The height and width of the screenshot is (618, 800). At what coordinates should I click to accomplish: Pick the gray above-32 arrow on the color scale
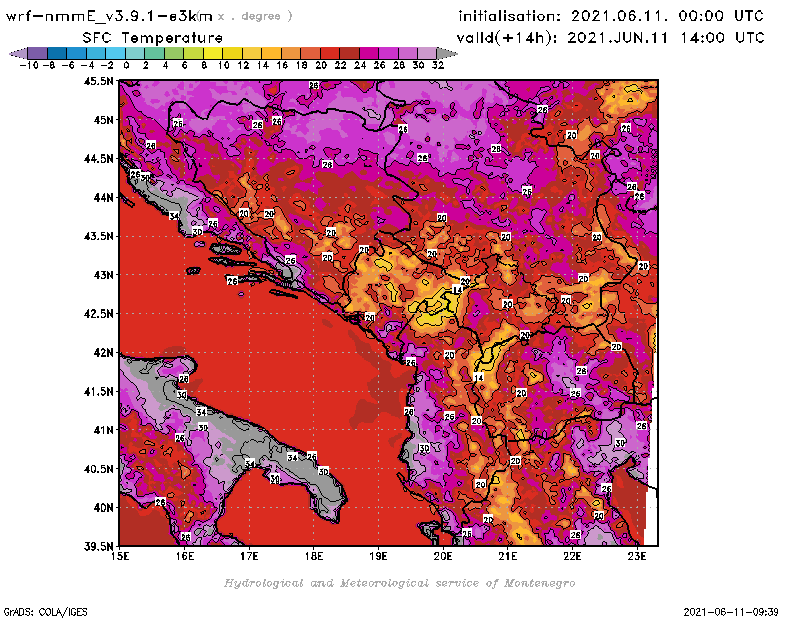coord(447,53)
